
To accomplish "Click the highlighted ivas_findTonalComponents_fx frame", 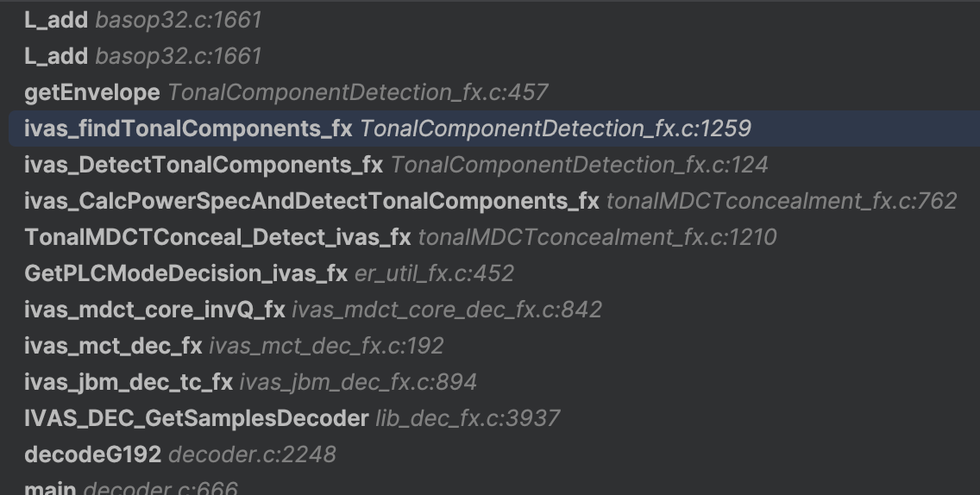I will 188,128.
